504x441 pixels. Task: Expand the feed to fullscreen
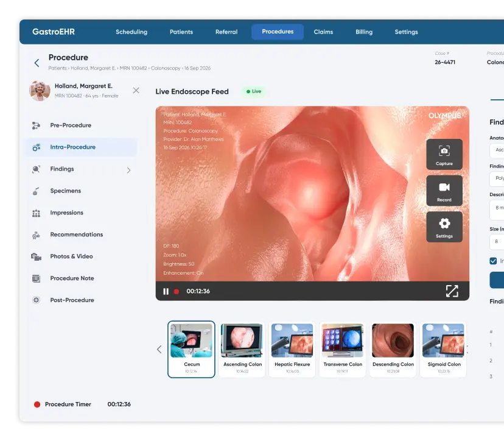click(x=452, y=291)
